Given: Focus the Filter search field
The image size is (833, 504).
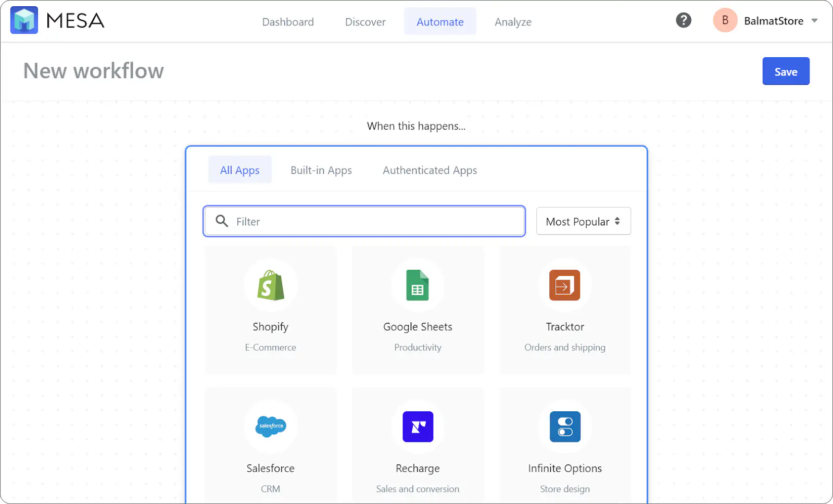Looking at the screenshot, I should point(364,221).
